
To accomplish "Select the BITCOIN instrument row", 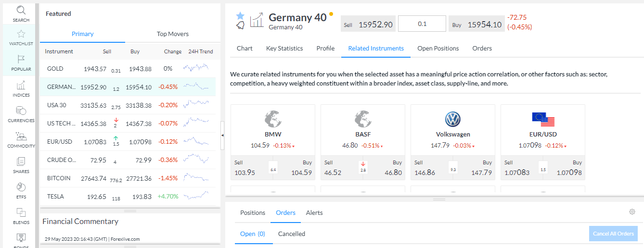I will tap(128, 178).
